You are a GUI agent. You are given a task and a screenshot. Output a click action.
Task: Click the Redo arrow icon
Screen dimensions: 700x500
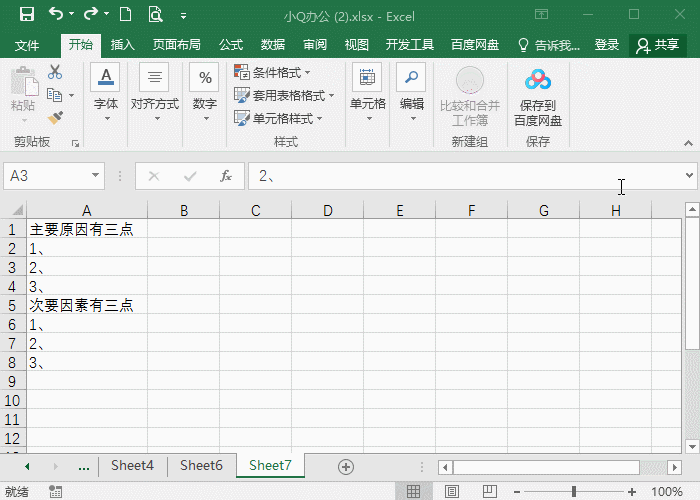point(91,14)
